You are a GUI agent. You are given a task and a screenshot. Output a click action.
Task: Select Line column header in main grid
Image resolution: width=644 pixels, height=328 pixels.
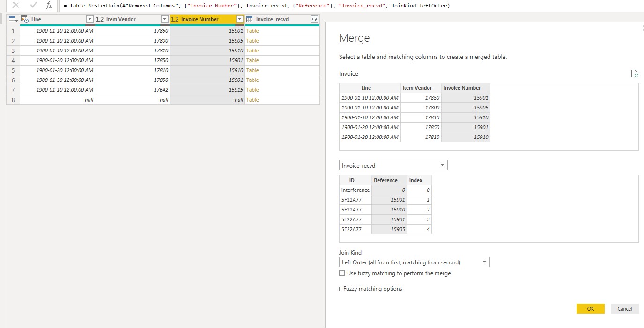tap(57, 19)
